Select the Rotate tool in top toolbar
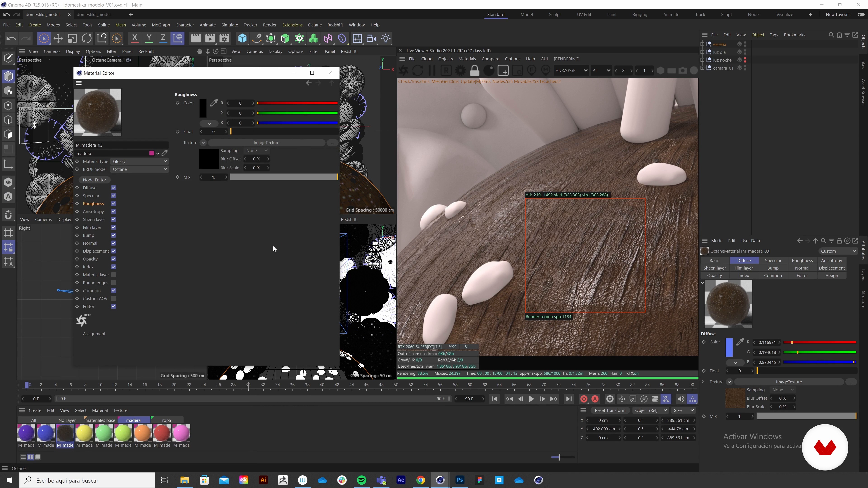Viewport: 868px width, 488px height. (87, 38)
